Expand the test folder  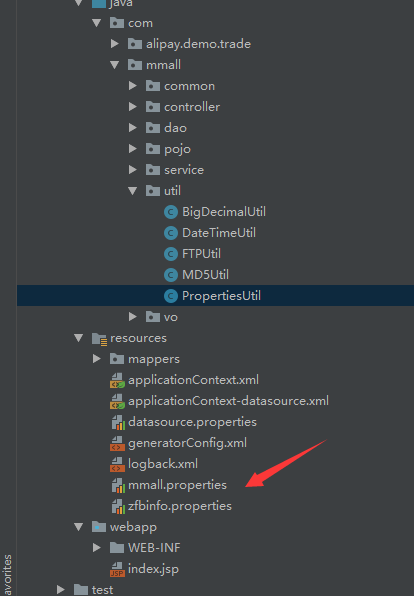pos(60,590)
